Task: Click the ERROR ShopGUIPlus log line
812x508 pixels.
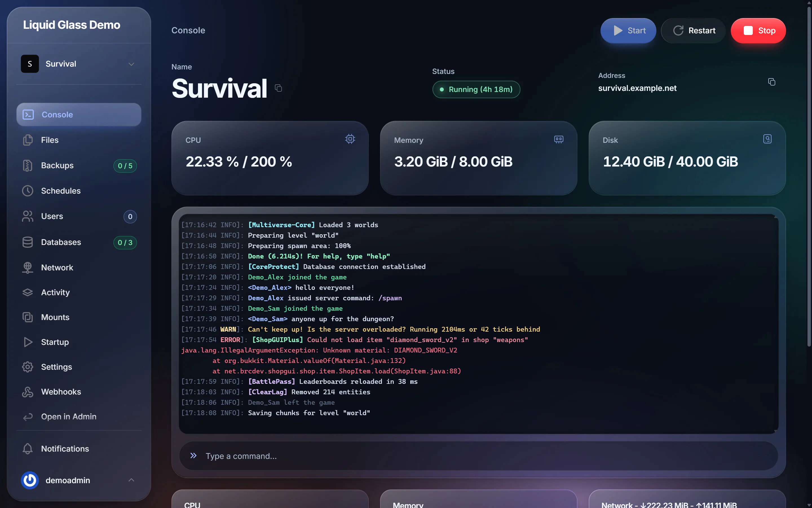Action: (x=354, y=340)
